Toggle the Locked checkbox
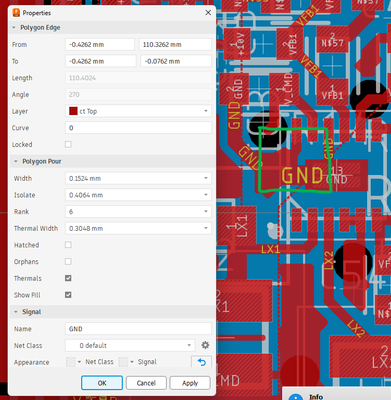Screen dimensions: 391x400 click(x=68, y=144)
